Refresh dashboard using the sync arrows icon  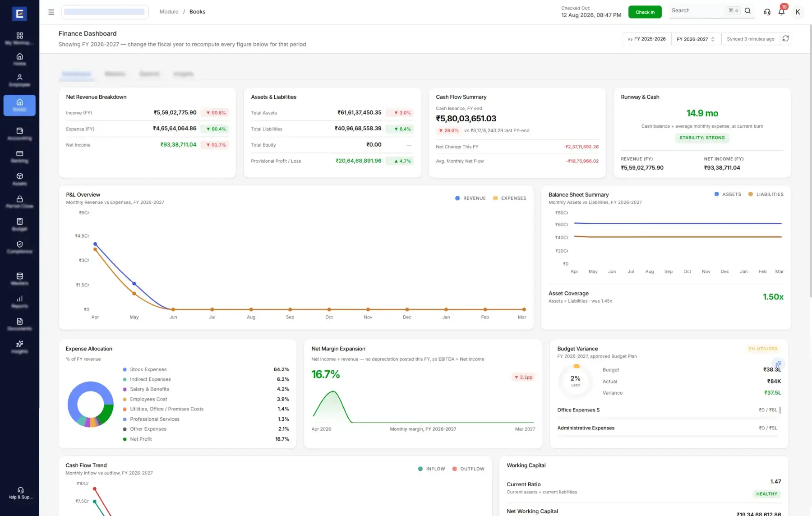[x=785, y=39]
